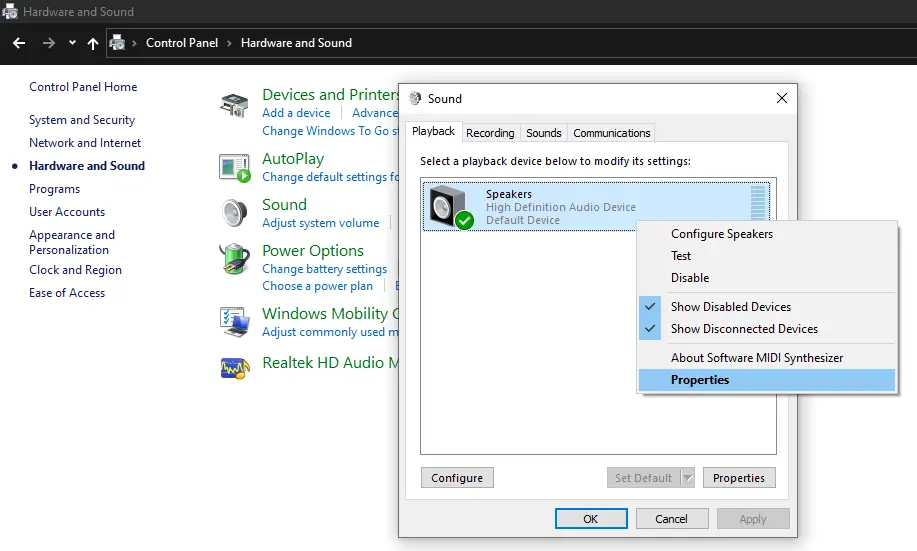The image size is (917, 551).
Task: Click Change battery settings link
Action: [x=325, y=269]
